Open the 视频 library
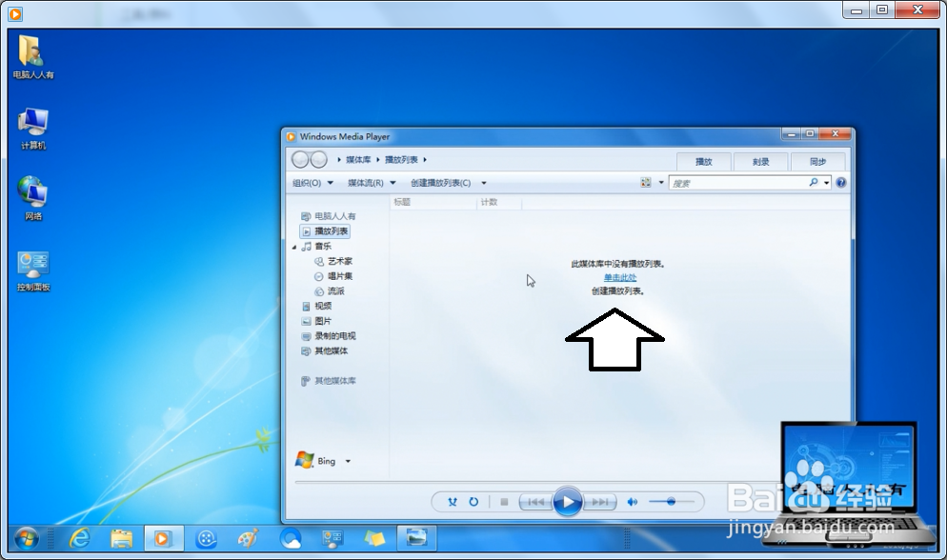 [x=317, y=306]
